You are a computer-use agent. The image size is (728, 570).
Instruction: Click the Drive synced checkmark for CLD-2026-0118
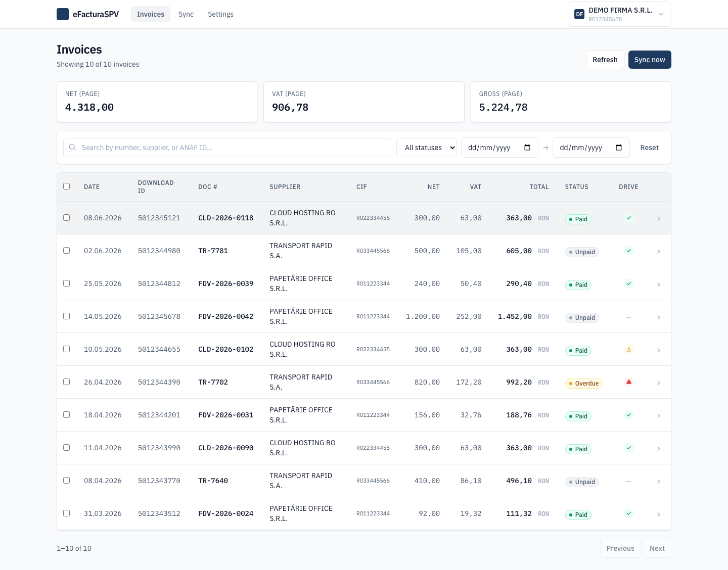629,218
